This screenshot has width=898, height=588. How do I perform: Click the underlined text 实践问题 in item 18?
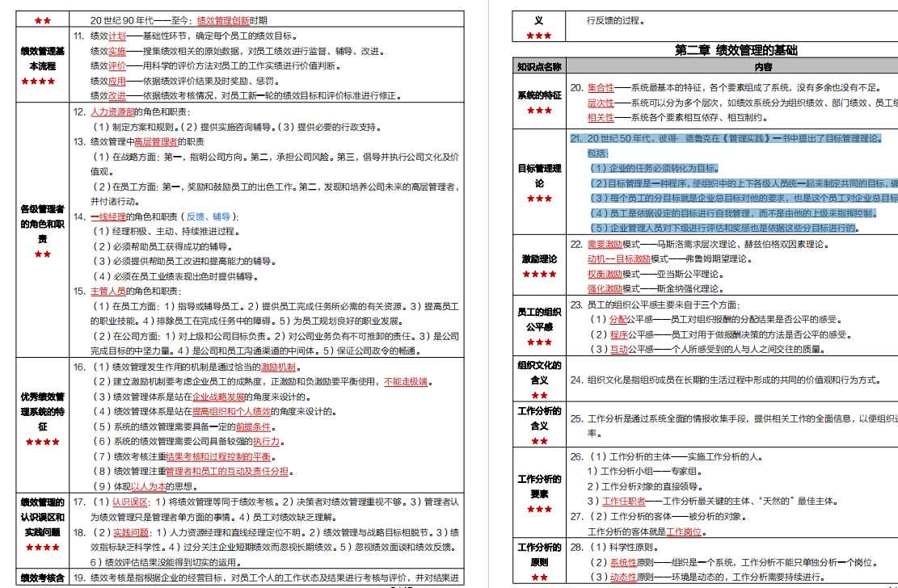click(131, 532)
